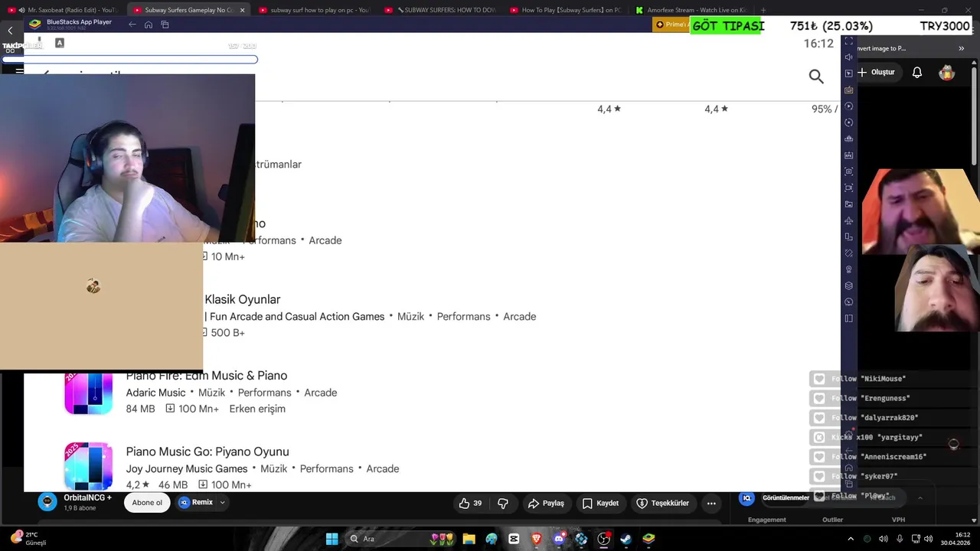Expand hidden bookmarks double chevron
Viewport: 980px width, 551px height.
click(962, 48)
